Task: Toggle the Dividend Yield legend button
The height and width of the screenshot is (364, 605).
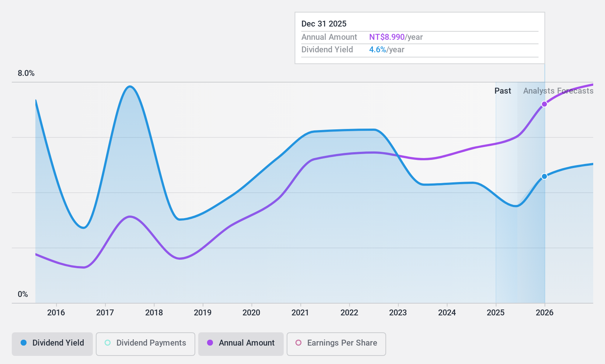Action: (x=52, y=344)
